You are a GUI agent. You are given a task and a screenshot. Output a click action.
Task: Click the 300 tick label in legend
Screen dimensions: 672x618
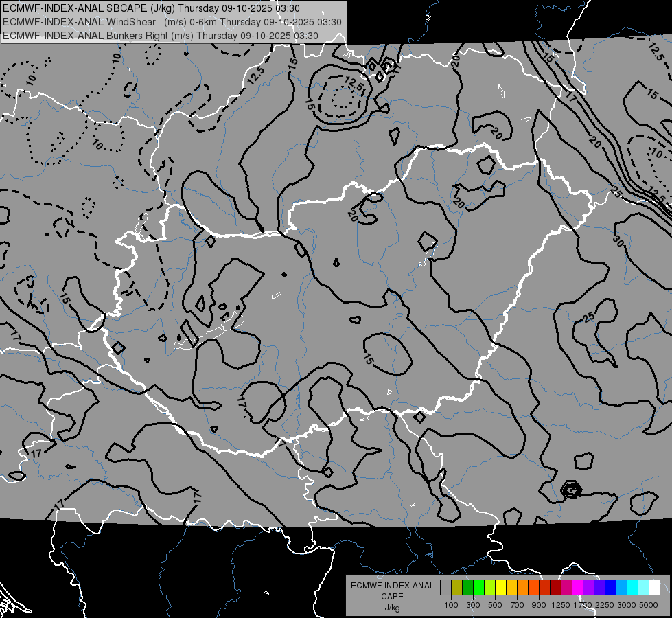point(473,605)
